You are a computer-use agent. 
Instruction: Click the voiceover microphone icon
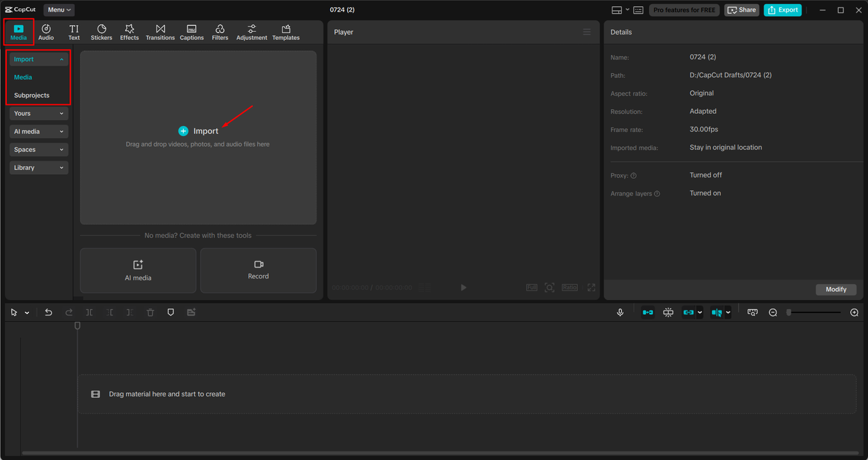[x=620, y=312]
